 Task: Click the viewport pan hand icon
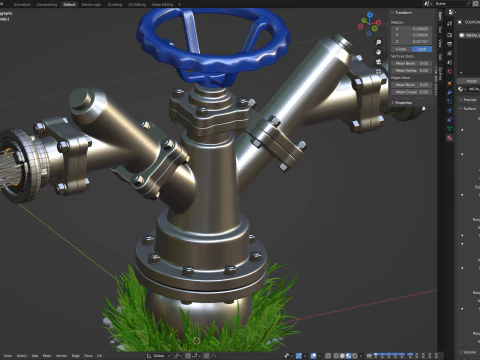tap(379, 52)
